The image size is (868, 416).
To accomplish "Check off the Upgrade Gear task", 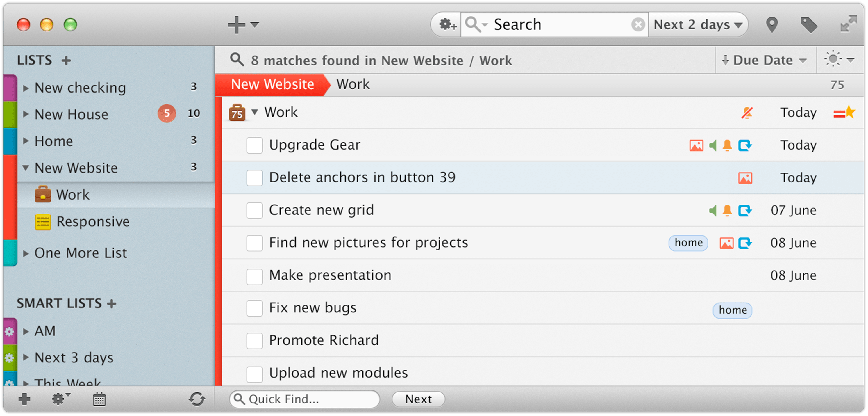I will click(x=254, y=145).
